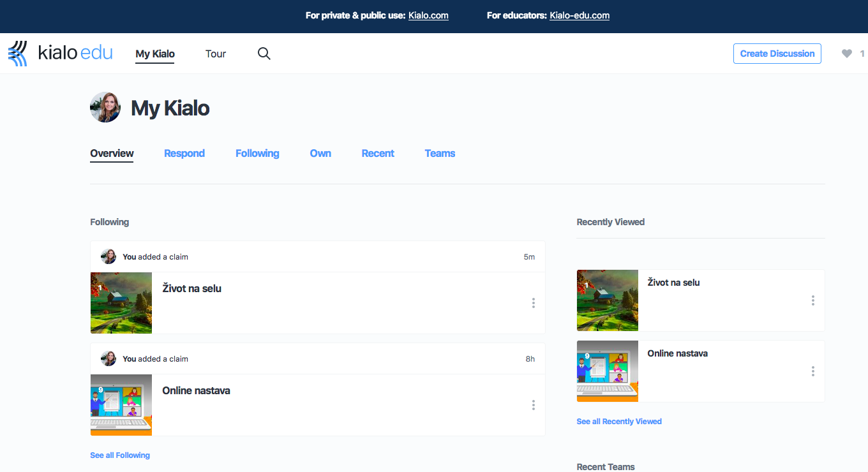
Task: Open Online nastava thumbnail in Recently Viewed
Action: [607, 371]
